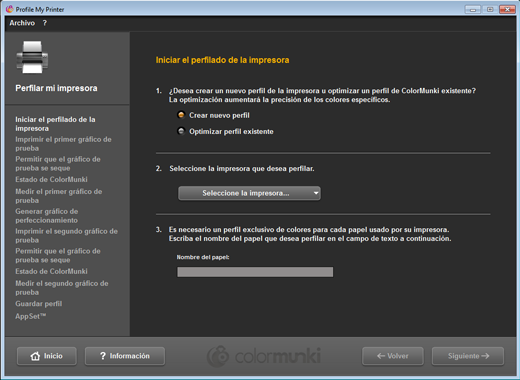This screenshot has height=380, width=520.
Task: Select step AppSet in sidebar
Action: pos(30,316)
